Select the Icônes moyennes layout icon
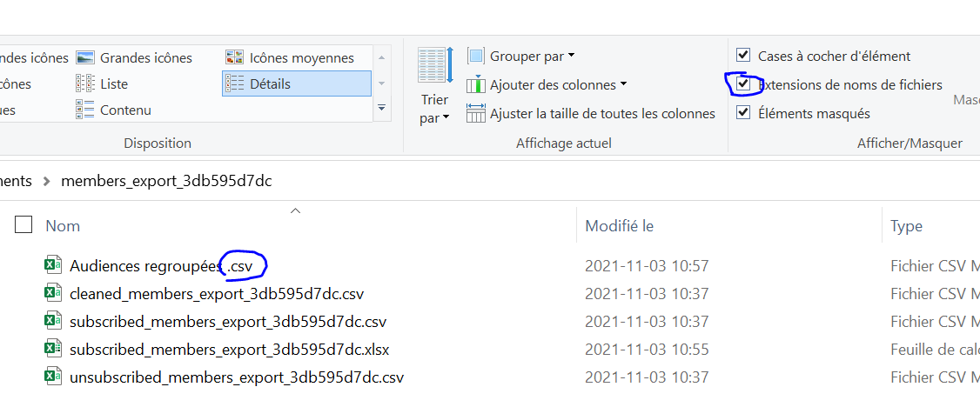 point(235,58)
